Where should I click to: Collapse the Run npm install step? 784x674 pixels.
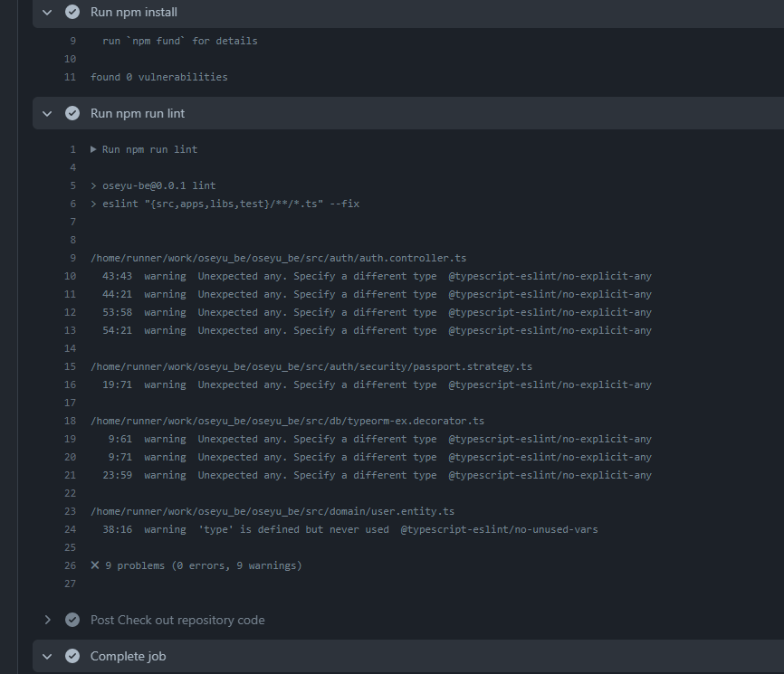coord(47,13)
